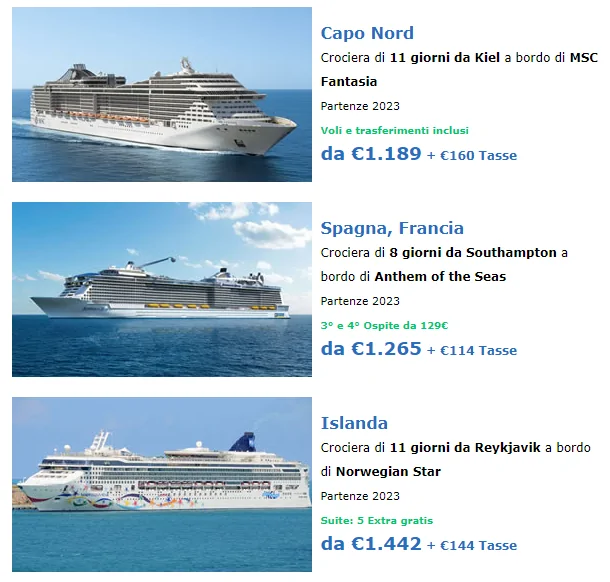Open the Islanda cruise title link
The height and width of the screenshot is (582, 610).
354,423
